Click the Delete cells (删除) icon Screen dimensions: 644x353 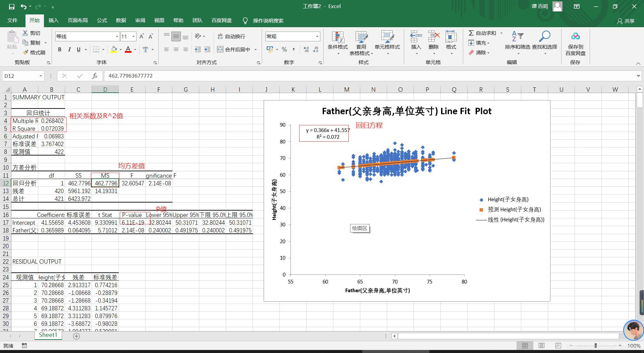coord(434,36)
